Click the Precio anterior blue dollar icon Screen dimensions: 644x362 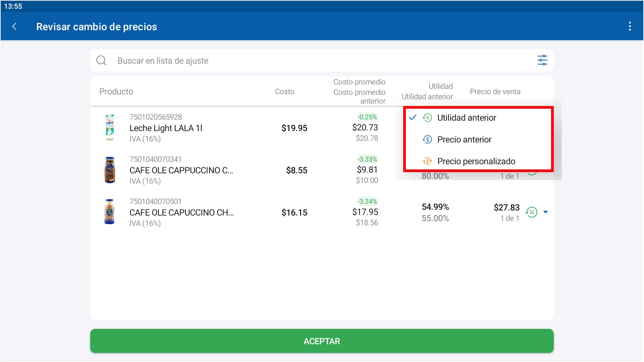coord(427,140)
